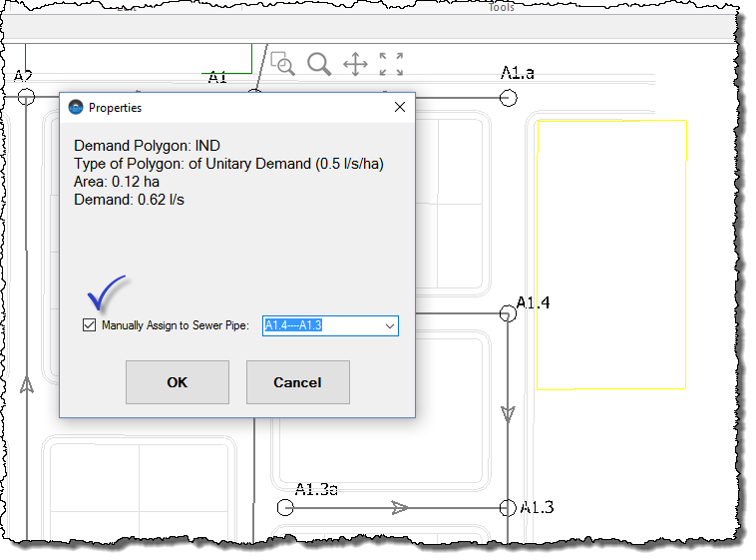Click the "Demand Polygon: IND" text
The width and height of the screenshot is (756, 560).
point(147,146)
